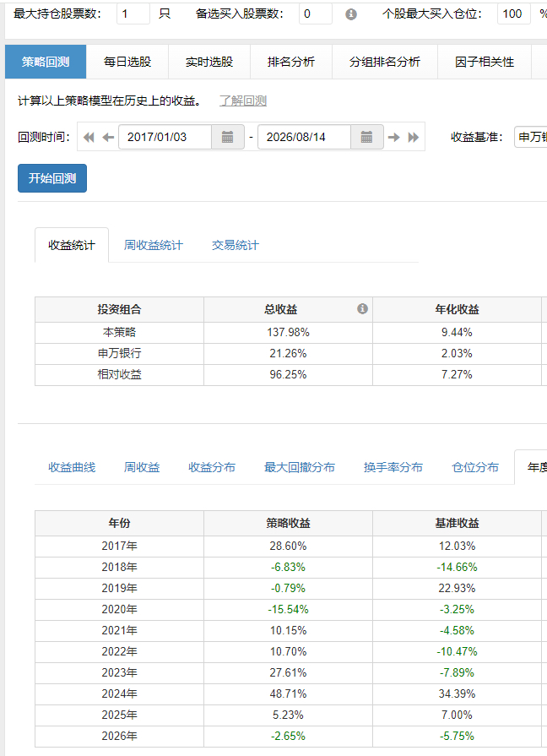Open the 每日选股 tab
The image size is (547, 756).
(x=127, y=62)
